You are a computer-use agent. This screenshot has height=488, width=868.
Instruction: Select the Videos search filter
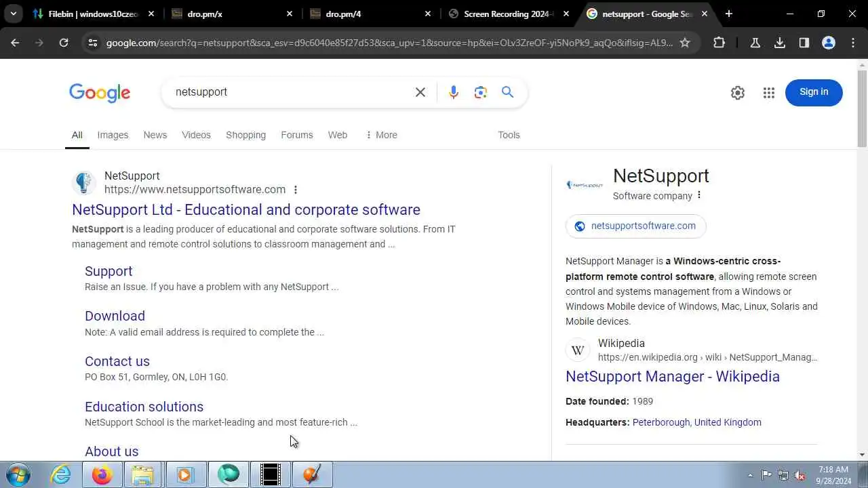pyautogui.click(x=196, y=135)
